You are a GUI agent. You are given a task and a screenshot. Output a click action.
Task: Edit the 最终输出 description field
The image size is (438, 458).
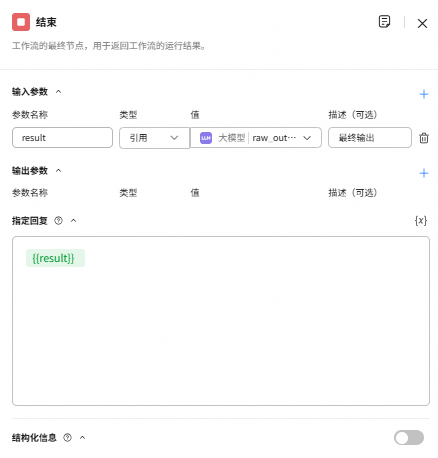(370, 137)
